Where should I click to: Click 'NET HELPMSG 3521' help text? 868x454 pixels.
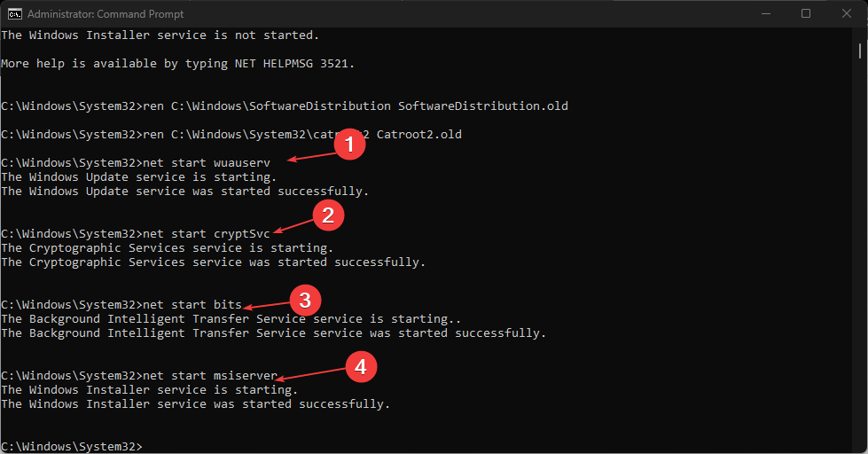291,64
